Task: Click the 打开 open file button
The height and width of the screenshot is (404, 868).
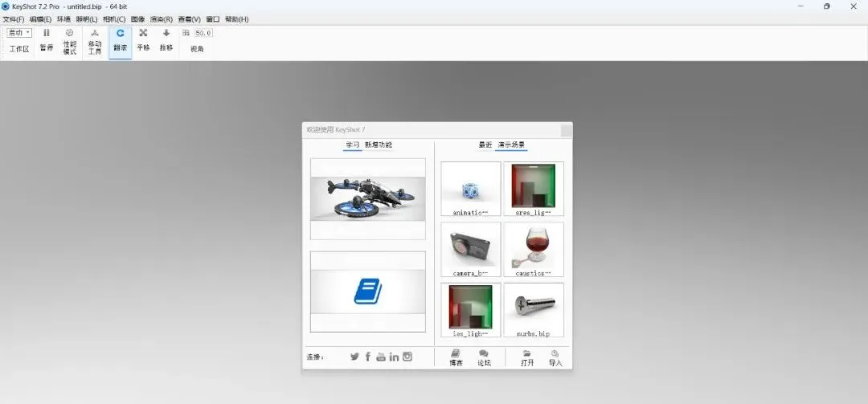Action: click(x=527, y=358)
